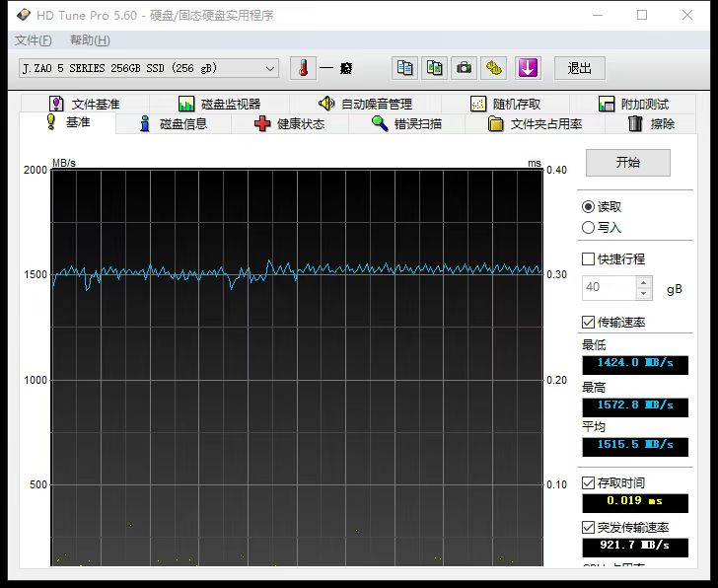Viewport: 718px width, 588px height.
Task: Click the temperature thermometer icon
Action: pyautogui.click(x=304, y=68)
